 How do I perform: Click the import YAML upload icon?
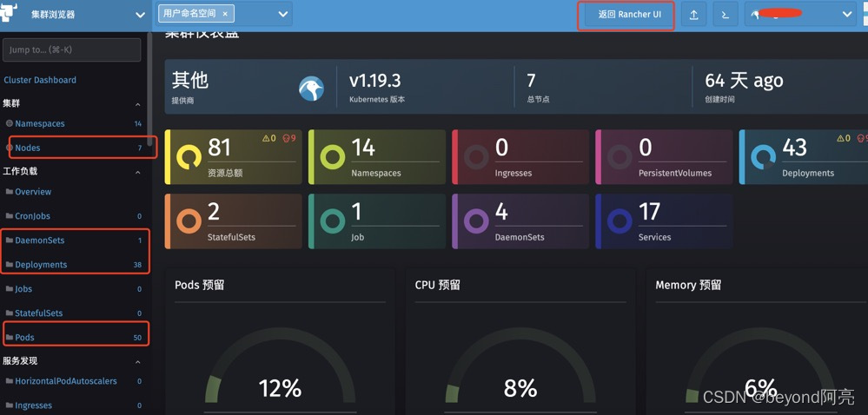693,15
